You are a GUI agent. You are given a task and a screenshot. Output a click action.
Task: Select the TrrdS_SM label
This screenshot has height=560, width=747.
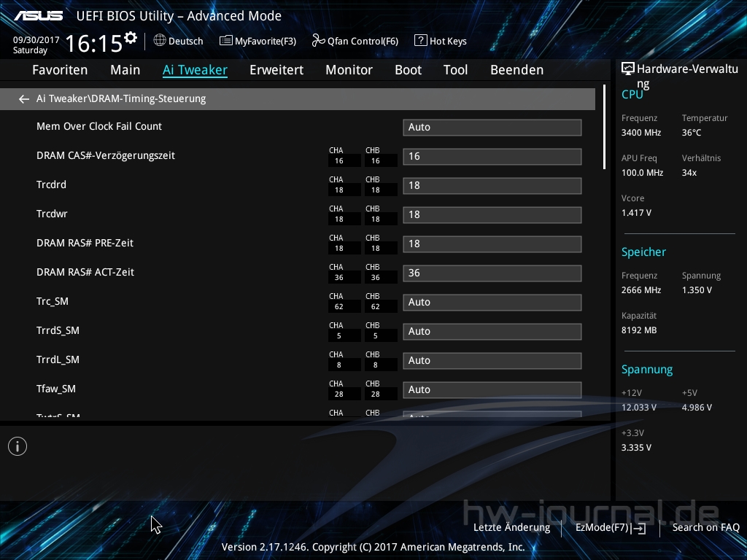click(58, 330)
